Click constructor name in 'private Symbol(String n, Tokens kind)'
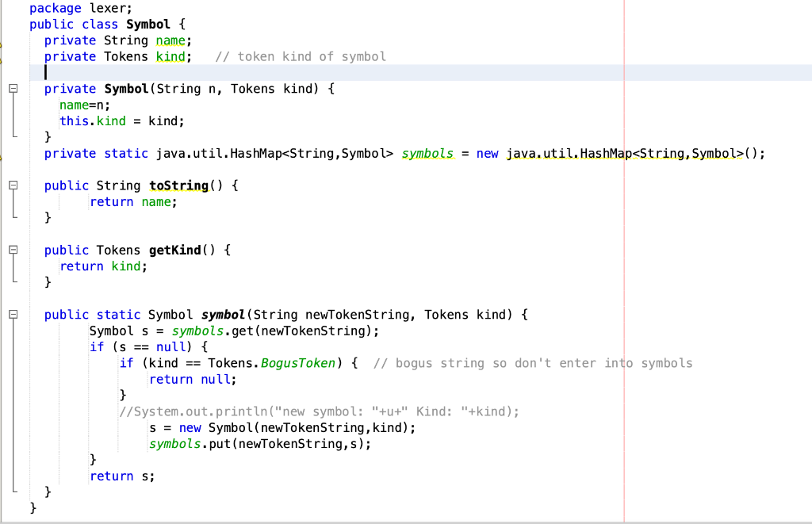812x524 pixels. pyautogui.click(x=126, y=89)
